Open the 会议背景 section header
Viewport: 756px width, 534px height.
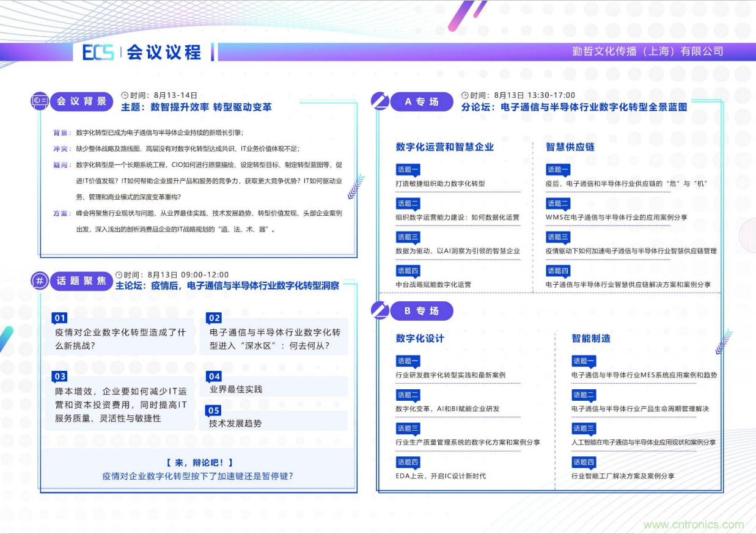tap(81, 101)
